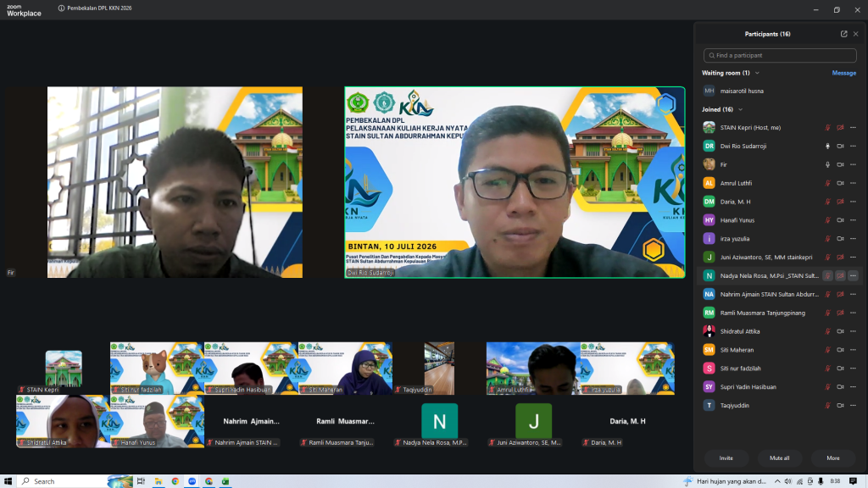Click camera icon for Dwi Rio Sudarroji
868x488 pixels.
840,146
